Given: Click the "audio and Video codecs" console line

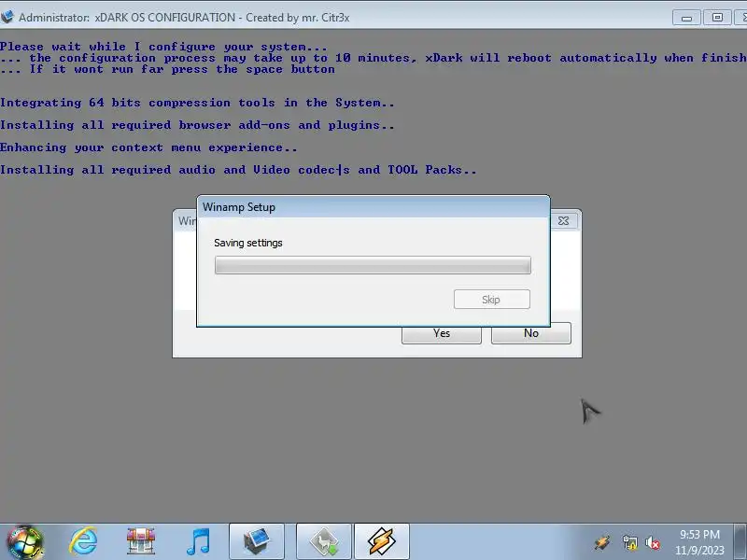Looking at the screenshot, I should tap(238, 170).
